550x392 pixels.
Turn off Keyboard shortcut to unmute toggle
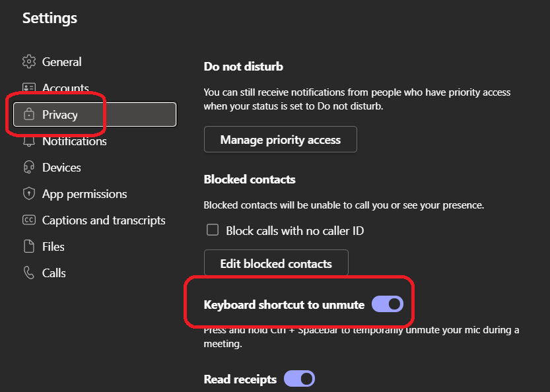point(388,304)
